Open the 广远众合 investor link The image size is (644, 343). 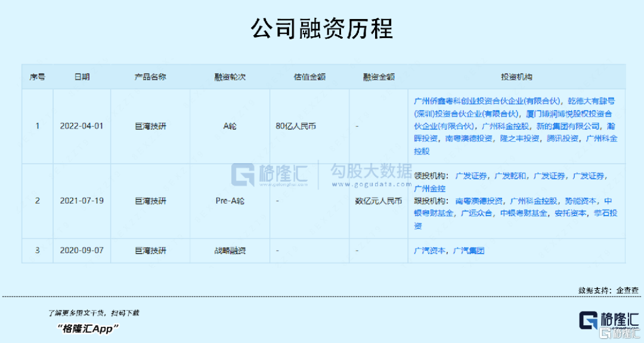[x=476, y=213]
